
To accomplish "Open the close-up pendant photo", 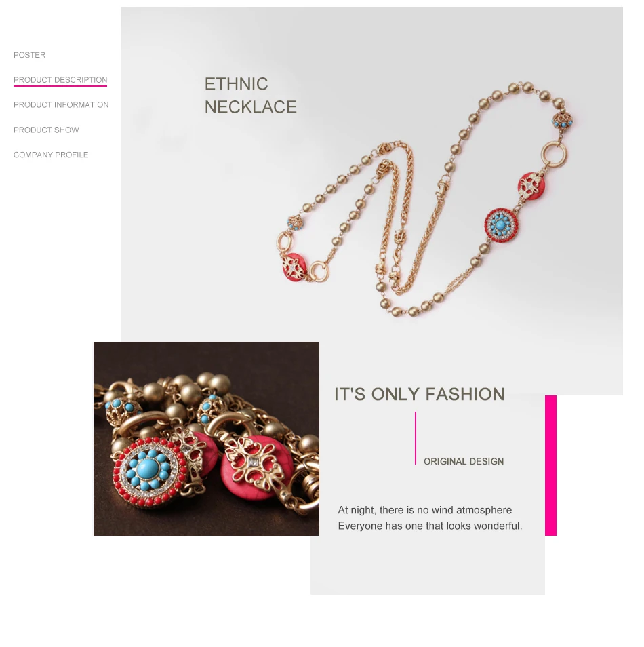I will [x=206, y=439].
